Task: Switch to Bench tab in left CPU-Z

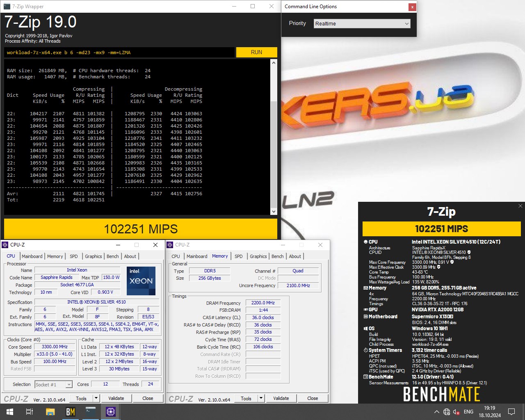Action: click(113, 256)
